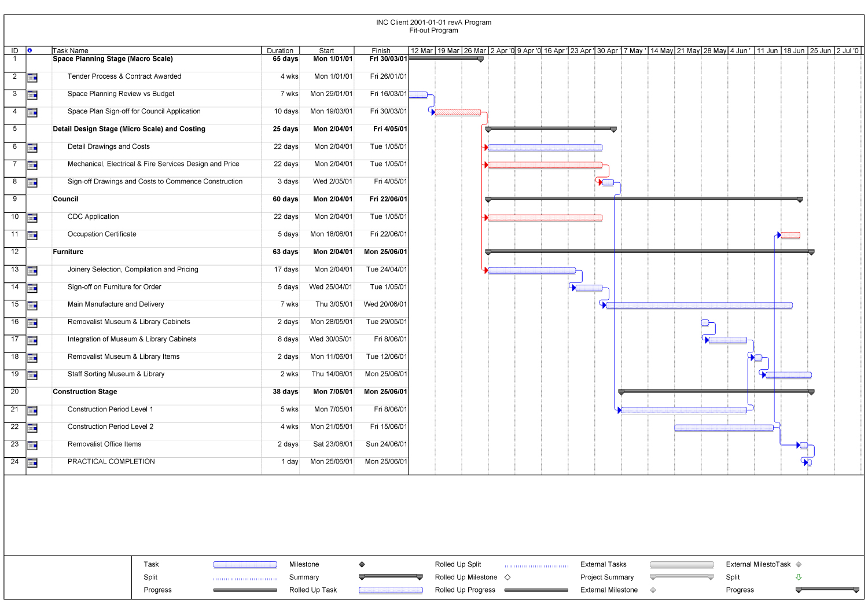Click the 12 Mar timescale header
Screen dimensions: 868x614
coord(422,51)
